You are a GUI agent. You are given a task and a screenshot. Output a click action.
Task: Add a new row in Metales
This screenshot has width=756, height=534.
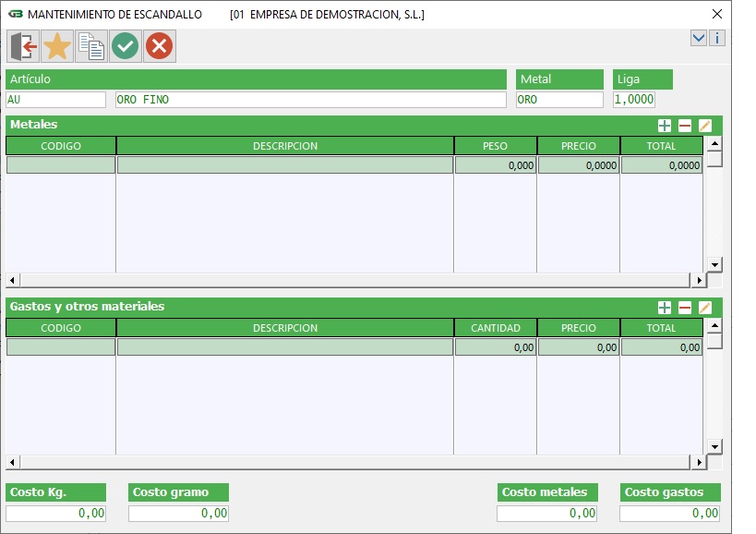pyautogui.click(x=665, y=126)
